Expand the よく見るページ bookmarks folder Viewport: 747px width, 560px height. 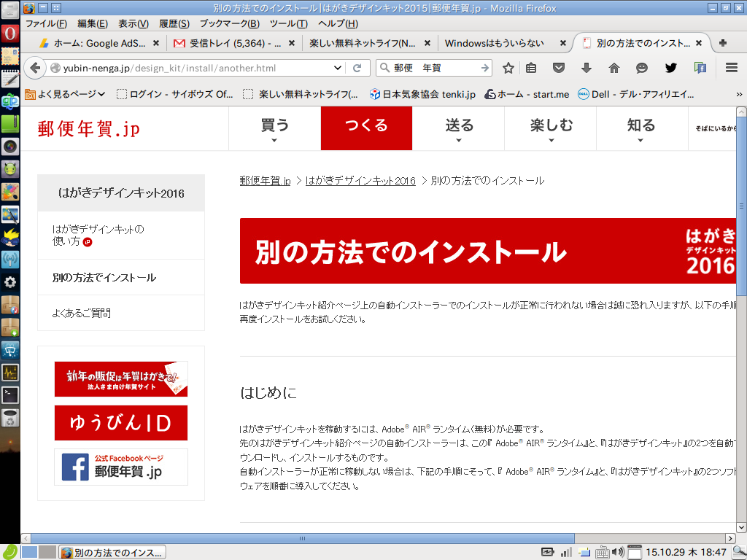tap(65, 94)
